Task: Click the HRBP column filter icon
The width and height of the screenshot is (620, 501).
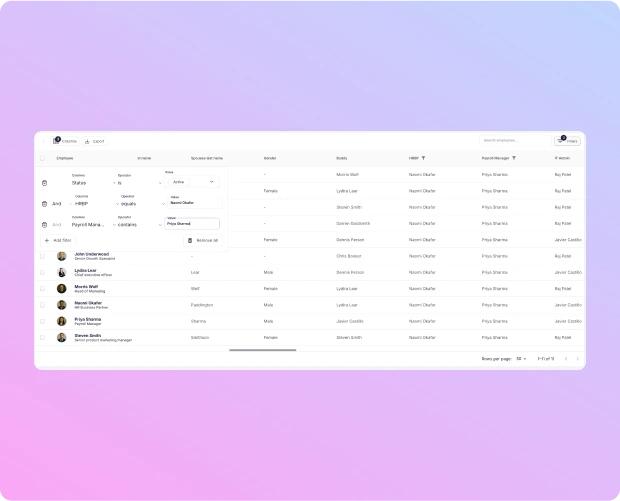Action: 423,158
